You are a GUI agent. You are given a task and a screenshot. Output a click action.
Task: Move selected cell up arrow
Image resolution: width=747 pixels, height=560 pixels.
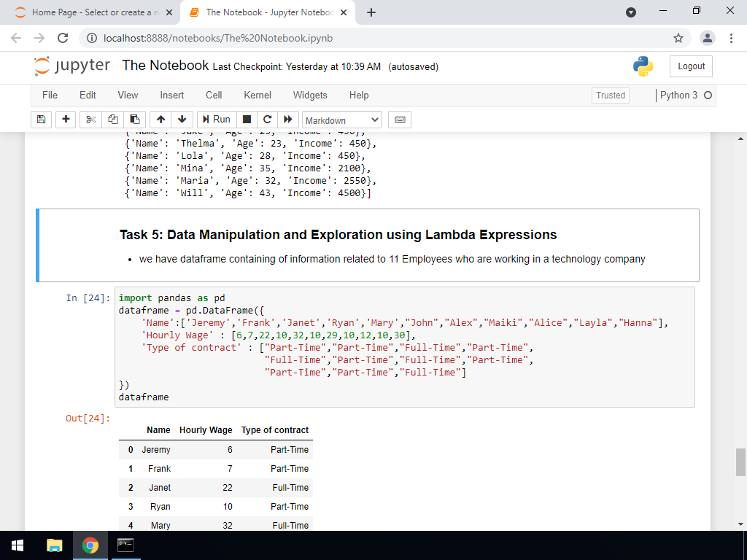click(x=161, y=120)
